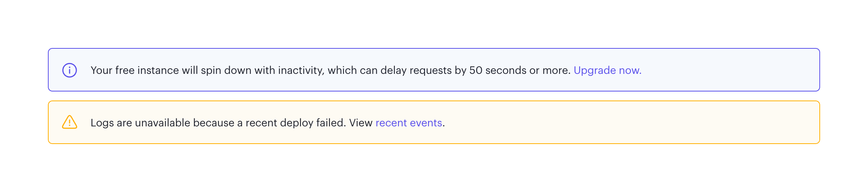The width and height of the screenshot is (868, 192).
Task: Click the word "Logs" in warning banner
Action: coord(102,123)
